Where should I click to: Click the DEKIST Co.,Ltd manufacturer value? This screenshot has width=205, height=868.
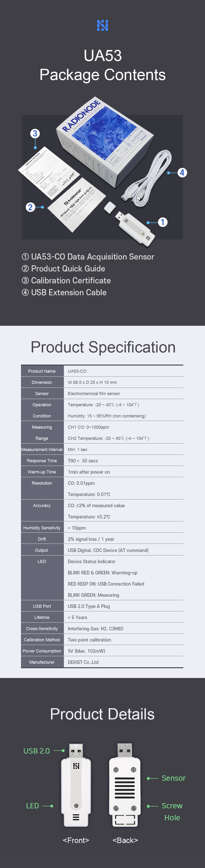click(83, 662)
